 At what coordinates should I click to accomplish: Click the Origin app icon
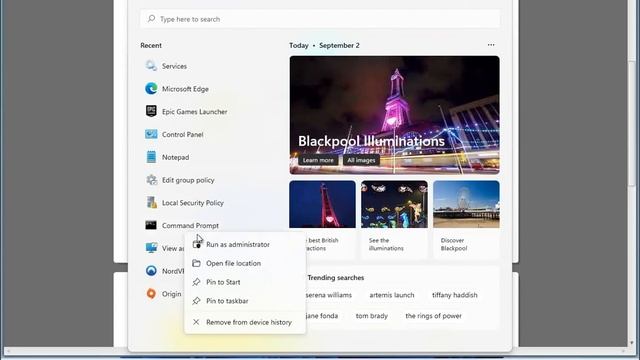(151, 293)
